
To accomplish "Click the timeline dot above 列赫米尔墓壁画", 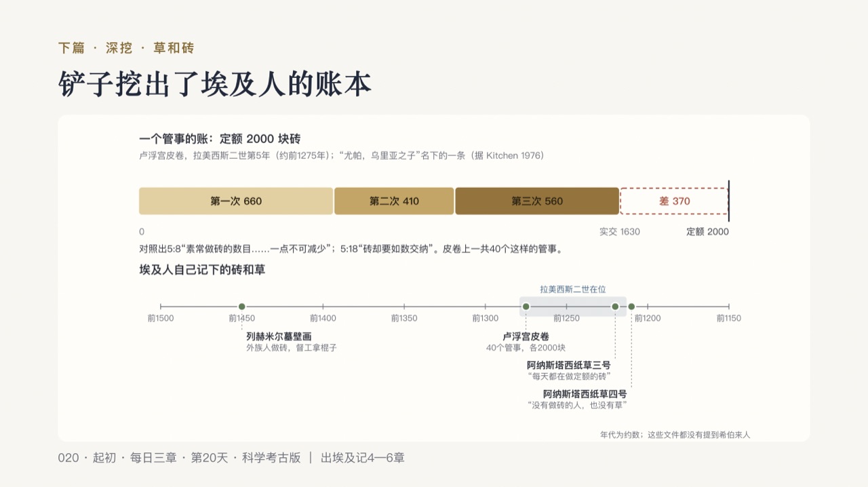I will click(242, 307).
